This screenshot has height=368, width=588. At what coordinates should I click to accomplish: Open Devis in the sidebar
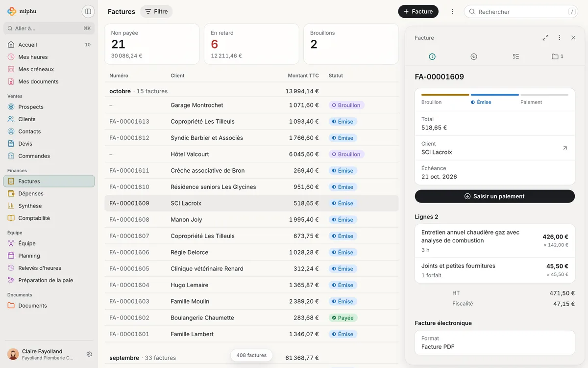(49, 144)
